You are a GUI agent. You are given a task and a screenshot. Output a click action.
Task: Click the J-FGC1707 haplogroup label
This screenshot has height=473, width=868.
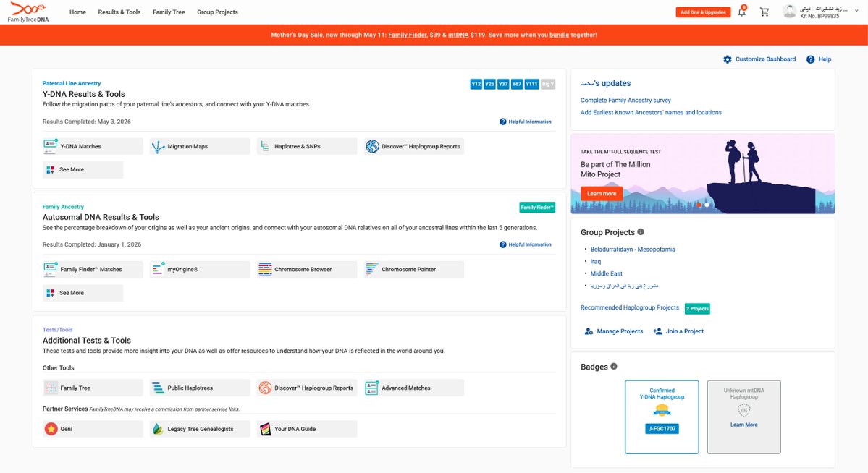click(x=662, y=429)
